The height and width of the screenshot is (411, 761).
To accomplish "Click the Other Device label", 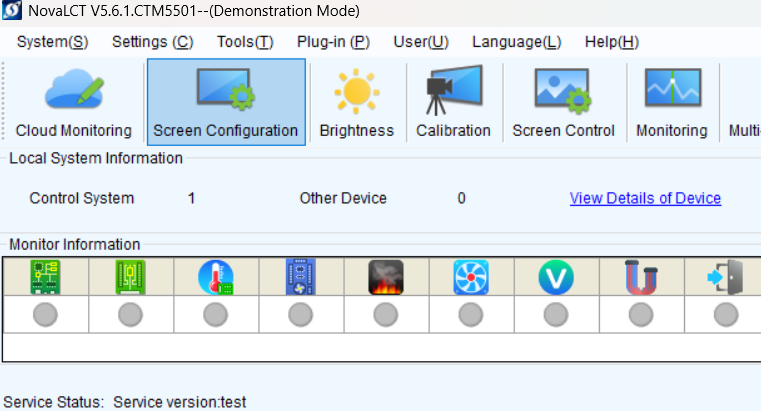I will (x=343, y=198).
